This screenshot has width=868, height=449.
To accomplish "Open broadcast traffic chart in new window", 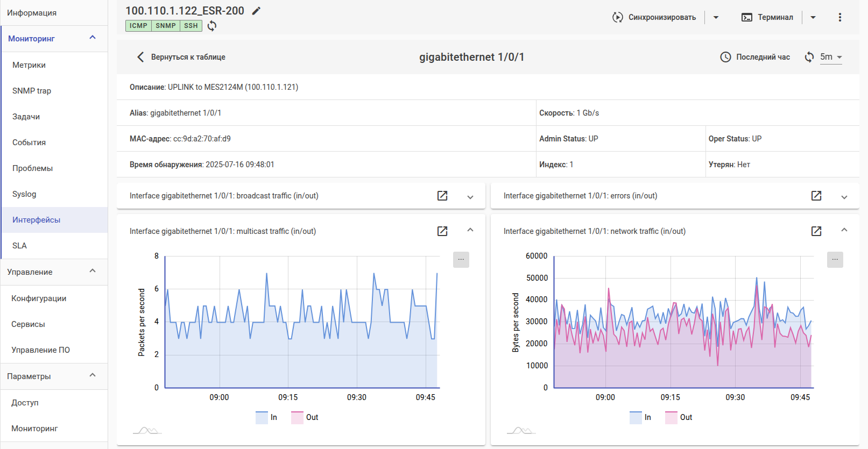I will tap(442, 196).
